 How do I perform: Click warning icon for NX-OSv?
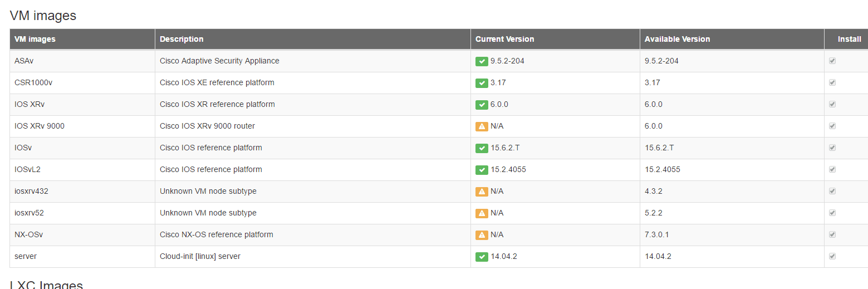tap(482, 235)
